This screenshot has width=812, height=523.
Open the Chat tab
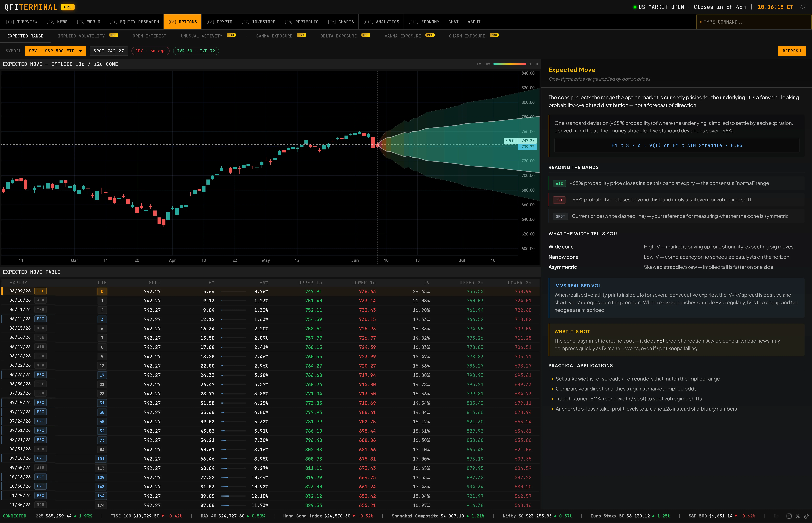pos(453,22)
